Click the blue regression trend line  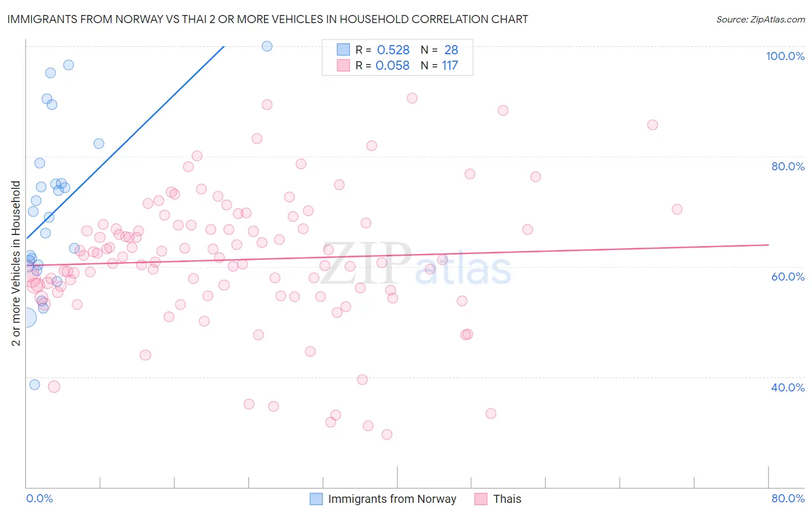[x=125, y=142]
